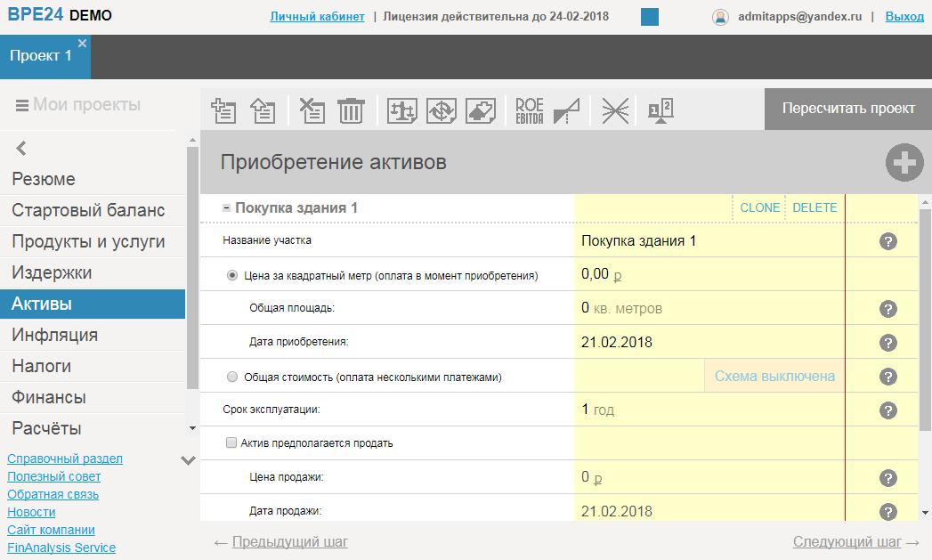932x560 pixels.
Task: Follow the Следующий шаг link
Action: coord(847,541)
